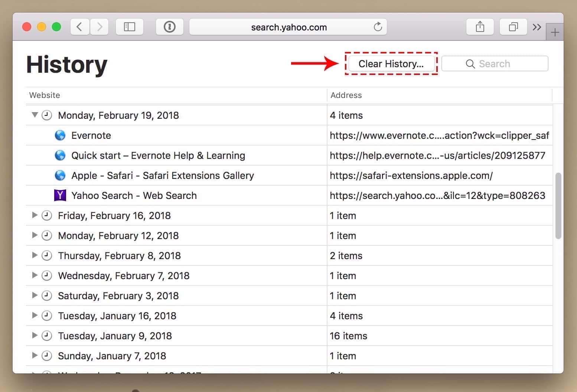This screenshot has width=577, height=392.
Task: Click the globe icon beside Evernote
Action: pyautogui.click(x=60, y=135)
